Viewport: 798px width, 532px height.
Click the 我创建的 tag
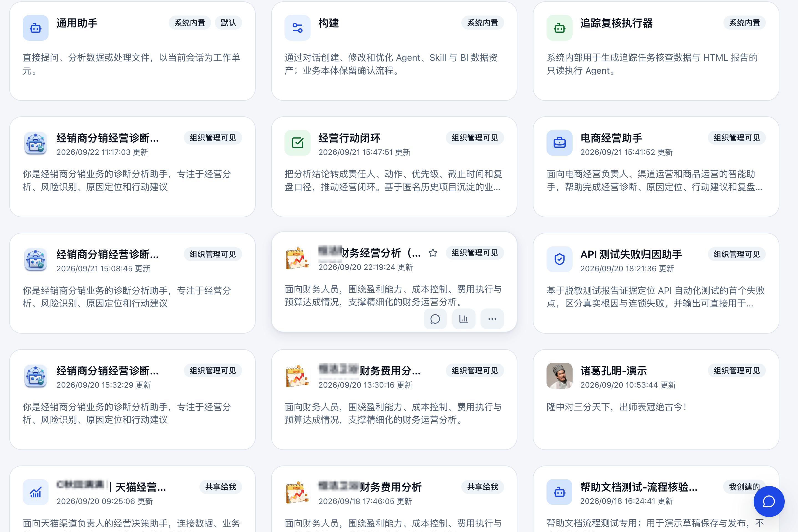744,487
